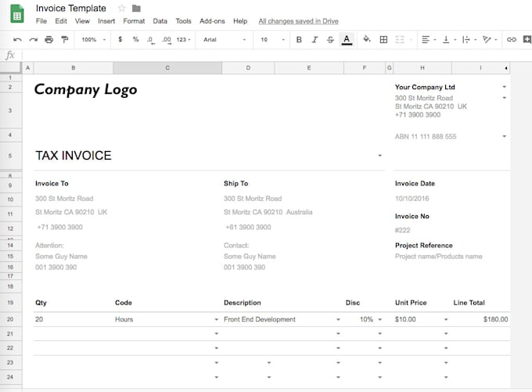Open Front End Development description dropdown
Viewport: 532px width, 392px height.
(x=338, y=319)
